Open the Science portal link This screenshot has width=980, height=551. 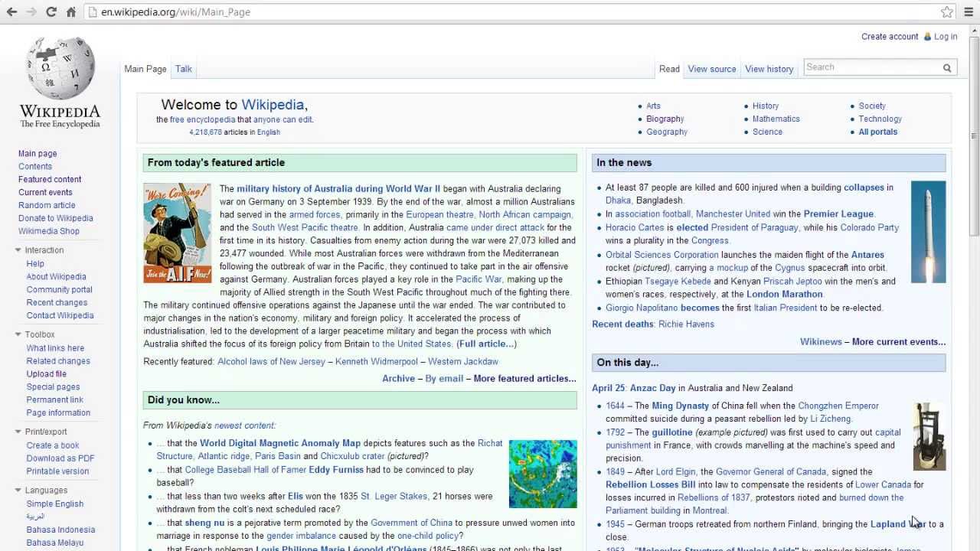767,132
